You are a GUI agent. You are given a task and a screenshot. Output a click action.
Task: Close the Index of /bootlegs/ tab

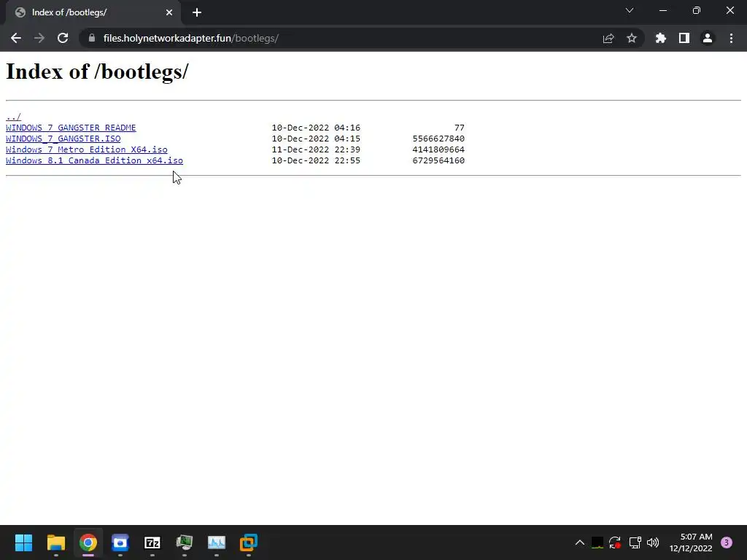coord(169,12)
